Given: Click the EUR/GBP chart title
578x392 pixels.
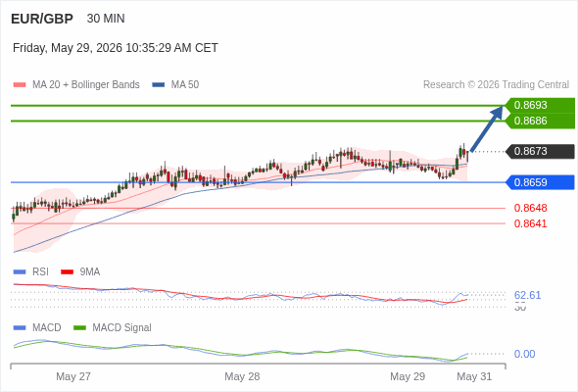Looking at the screenshot, I should point(42,19).
